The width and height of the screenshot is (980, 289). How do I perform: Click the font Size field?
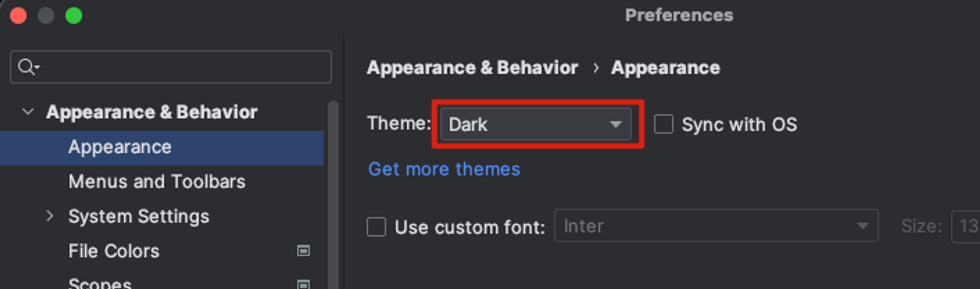965,226
